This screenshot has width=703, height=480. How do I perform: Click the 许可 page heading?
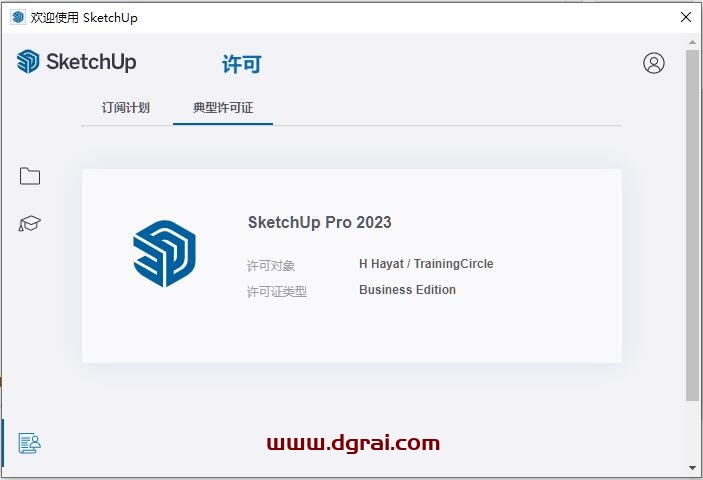click(x=242, y=64)
